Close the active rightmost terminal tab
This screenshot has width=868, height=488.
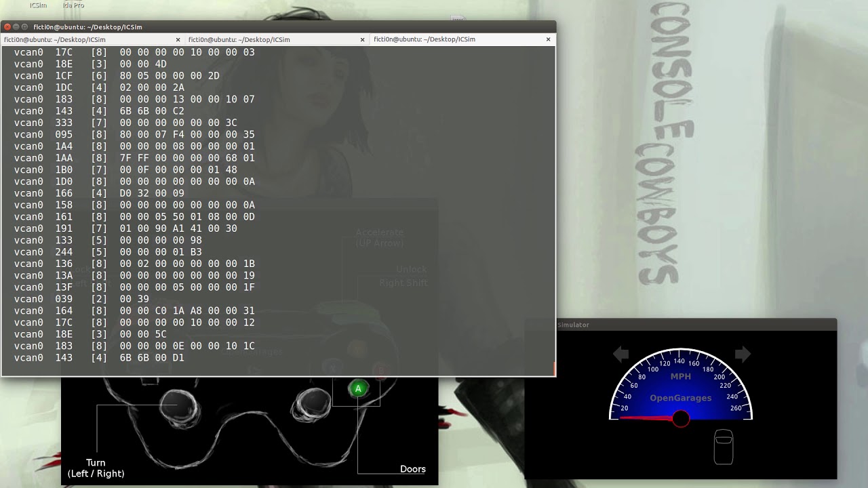click(549, 39)
